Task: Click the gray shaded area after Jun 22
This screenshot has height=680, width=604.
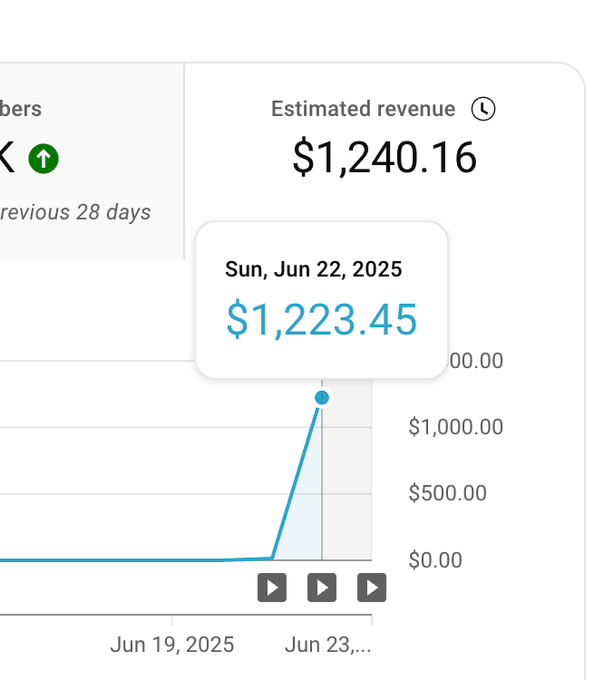Action: point(347,470)
